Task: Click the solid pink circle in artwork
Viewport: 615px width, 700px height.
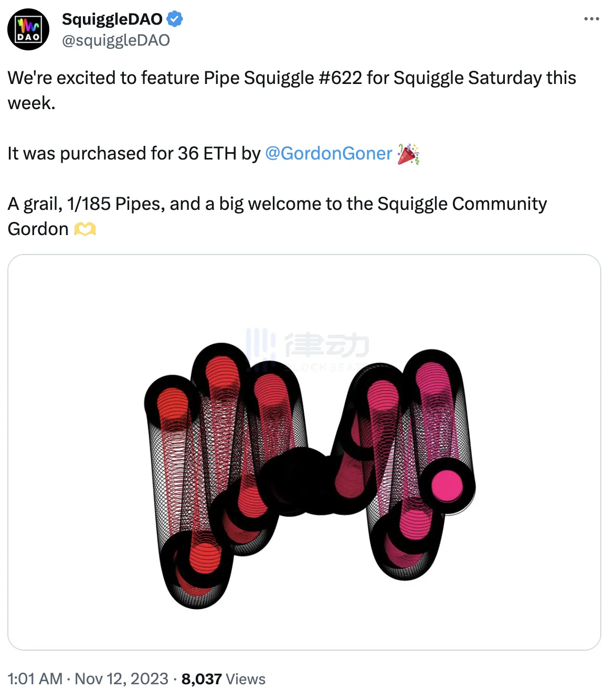Action: [447, 486]
